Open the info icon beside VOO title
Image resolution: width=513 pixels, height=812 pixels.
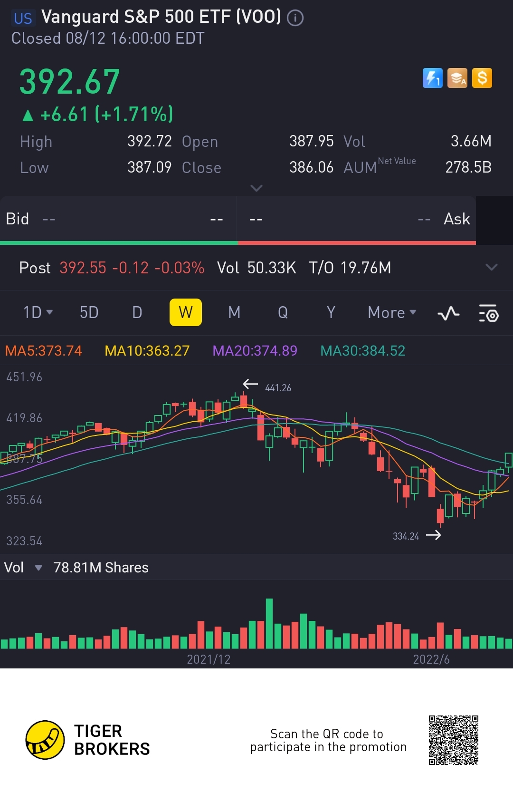(x=295, y=18)
